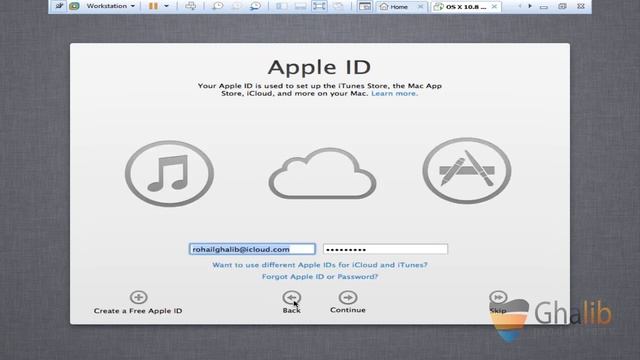Click the VMware green application icon
Image resolution: width=640 pixels, height=360 pixels.
pos(74,6)
